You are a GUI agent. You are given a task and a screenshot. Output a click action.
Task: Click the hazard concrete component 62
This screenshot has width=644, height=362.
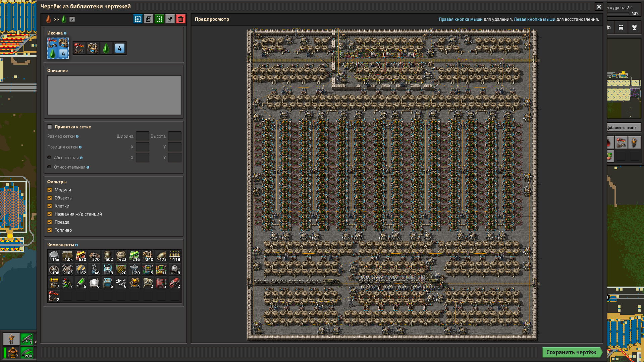(81, 269)
